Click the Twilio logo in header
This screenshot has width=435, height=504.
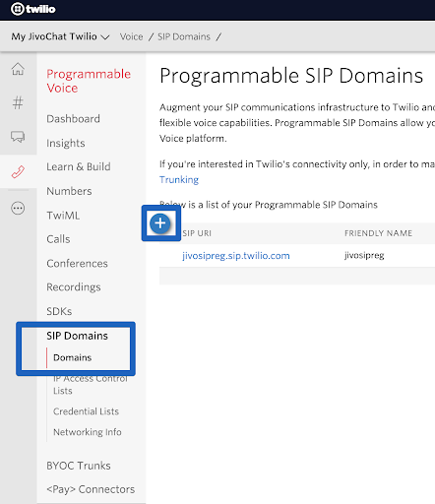(x=33, y=9)
